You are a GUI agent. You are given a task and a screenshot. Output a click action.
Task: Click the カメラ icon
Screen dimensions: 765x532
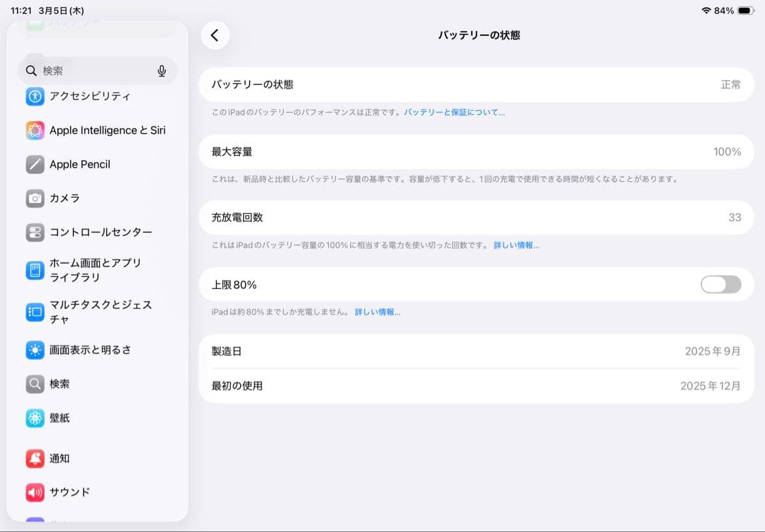(x=35, y=198)
